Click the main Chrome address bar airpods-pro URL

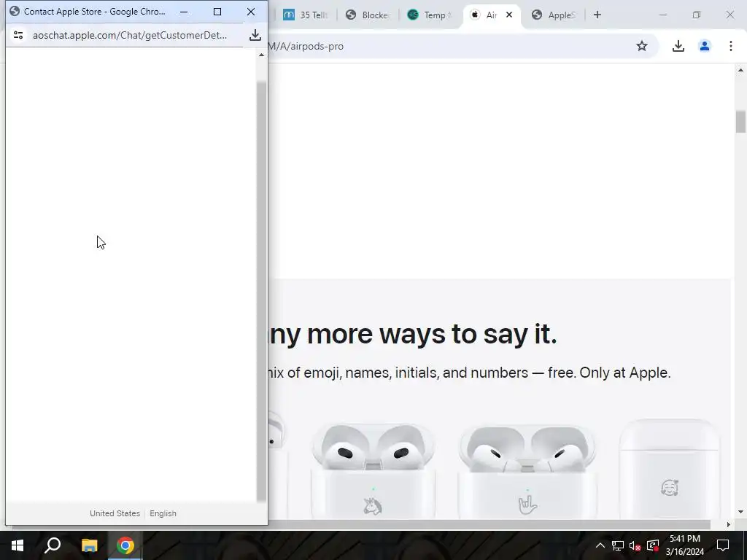(x=306, y=46)
